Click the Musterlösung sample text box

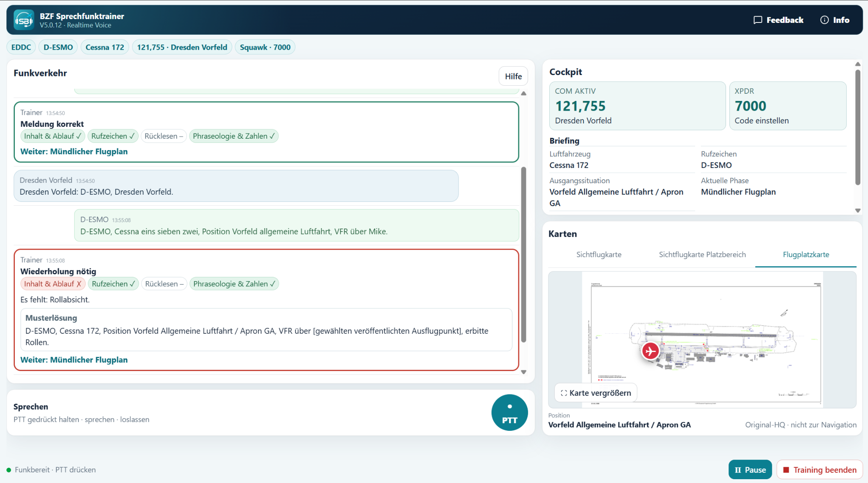pyautogui.click(x=266, y=329)
